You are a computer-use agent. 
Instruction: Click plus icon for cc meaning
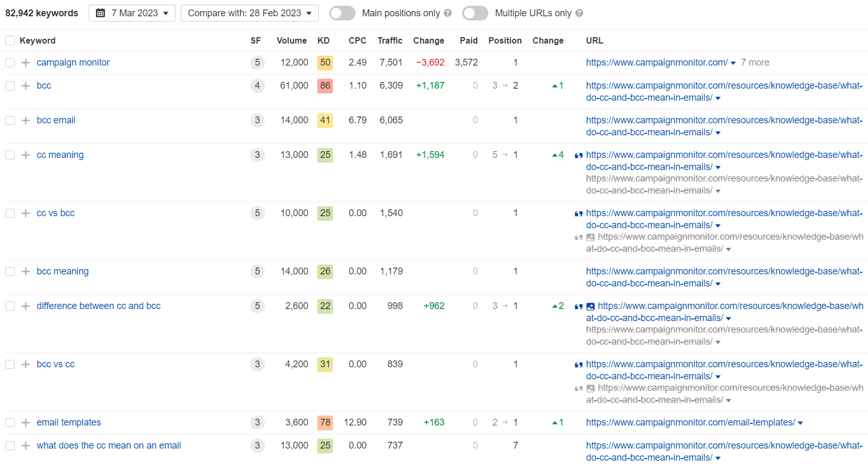click(x=26, y=155)
